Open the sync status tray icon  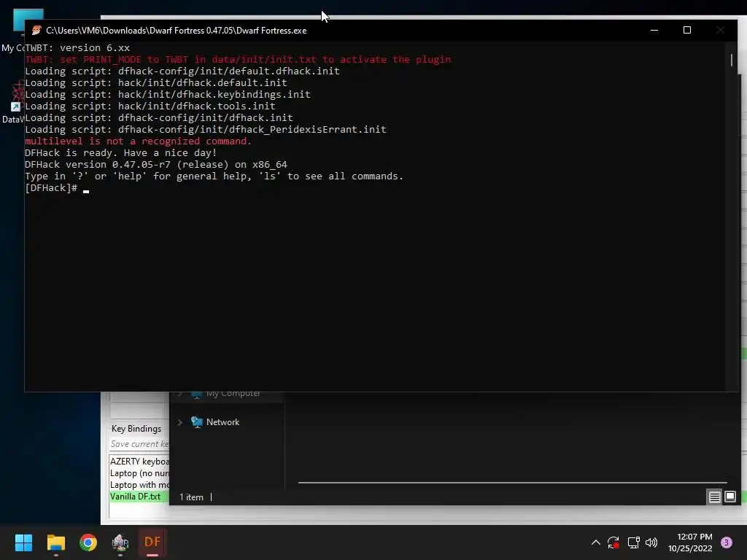tap(613, 542)
